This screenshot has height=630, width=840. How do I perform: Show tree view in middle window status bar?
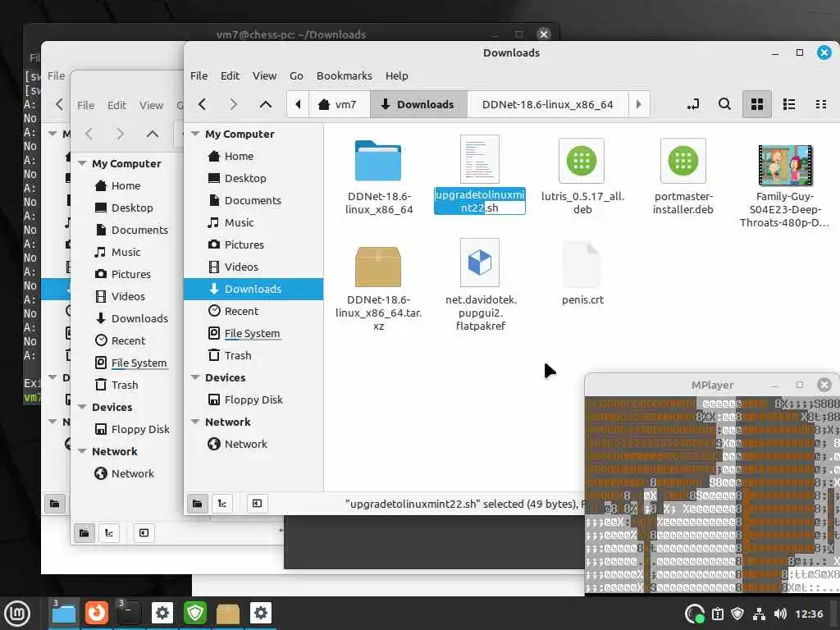click(109, 533)
